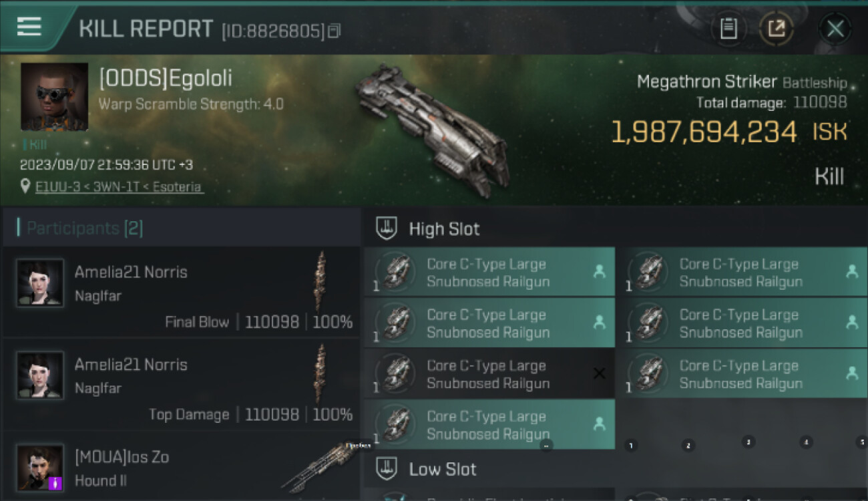Open the E1UU-3 location link
Screen dimensions: 868x501
pos(120,187)
